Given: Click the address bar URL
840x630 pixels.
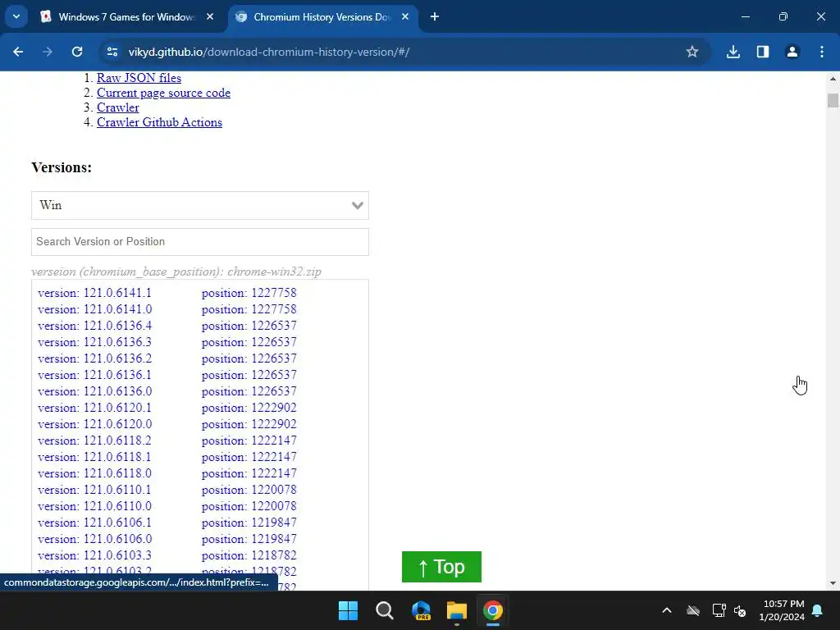Looking at the screenshot, I should [269, 52].
